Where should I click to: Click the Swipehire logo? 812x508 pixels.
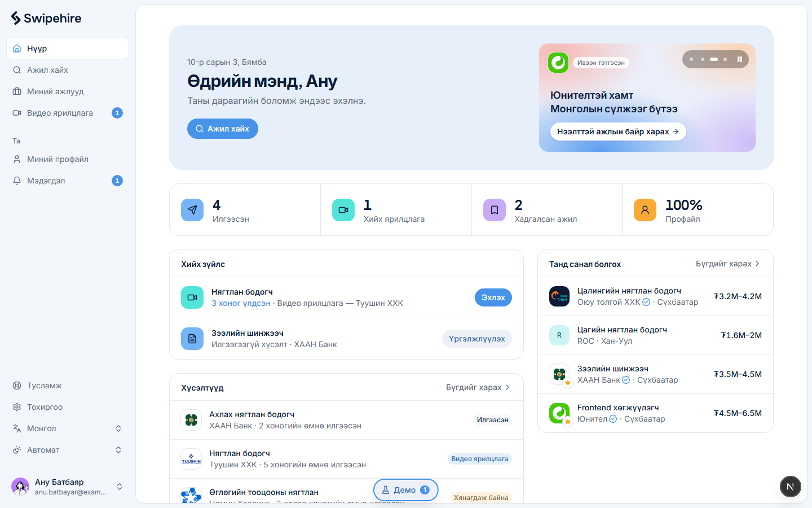46,18
